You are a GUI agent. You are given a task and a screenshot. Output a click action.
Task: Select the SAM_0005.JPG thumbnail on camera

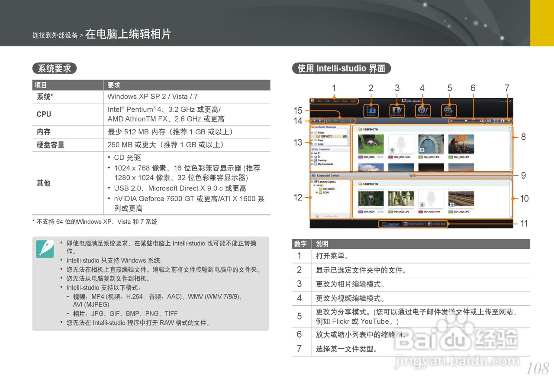[x=401, y=198]
